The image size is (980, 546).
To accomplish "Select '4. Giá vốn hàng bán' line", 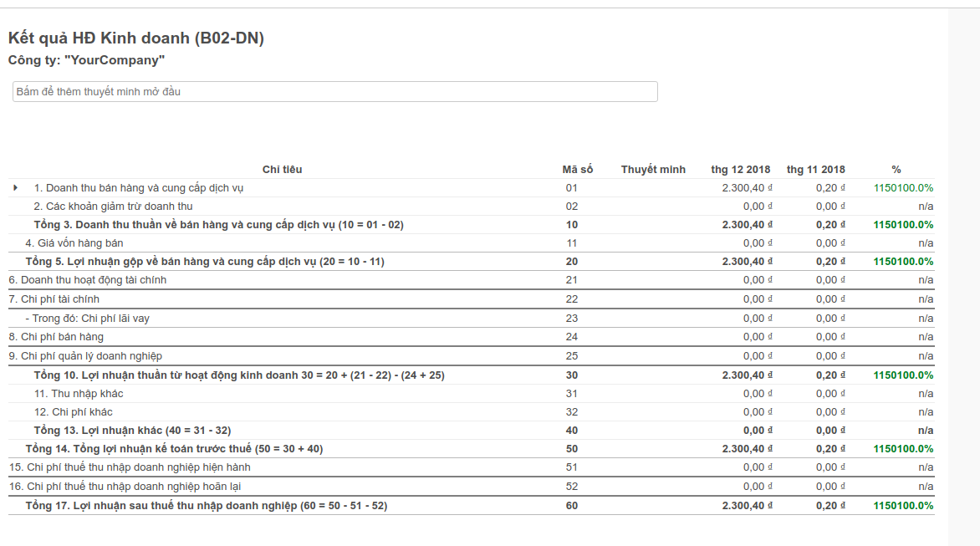I will [x=74, y=243].
